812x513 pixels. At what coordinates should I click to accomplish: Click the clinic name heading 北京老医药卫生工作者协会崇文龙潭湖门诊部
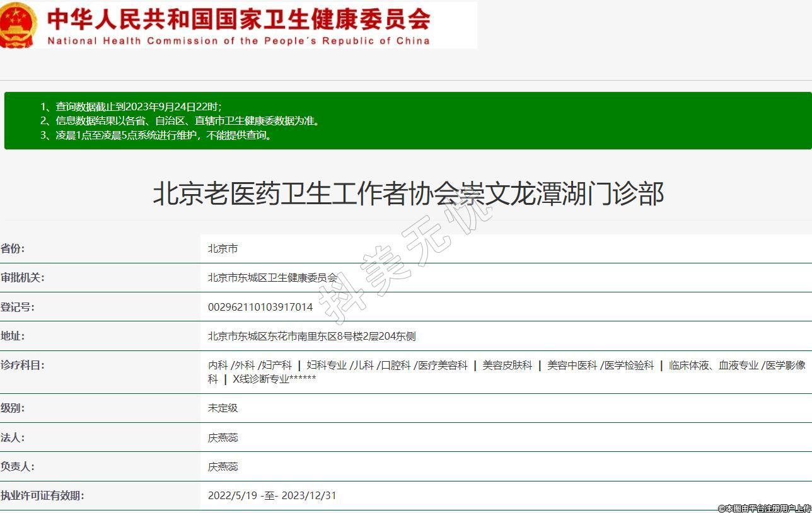(408, 193)
